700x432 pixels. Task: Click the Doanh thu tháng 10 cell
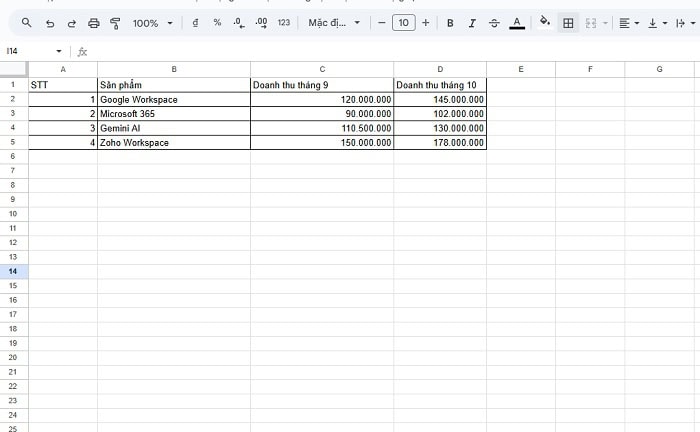point(440,85)
